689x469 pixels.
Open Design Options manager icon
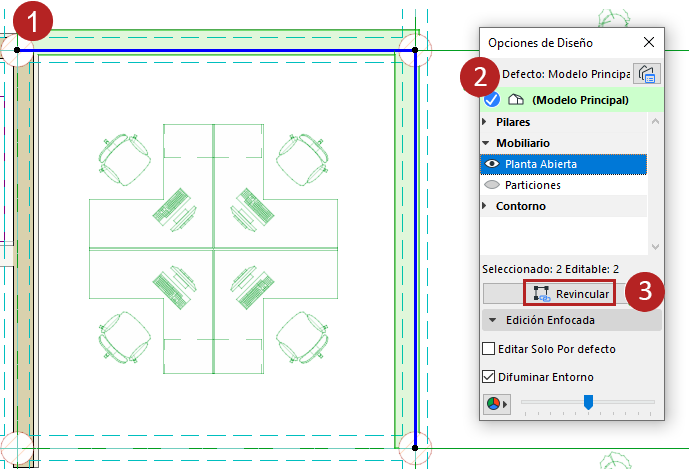pos(647,74)
